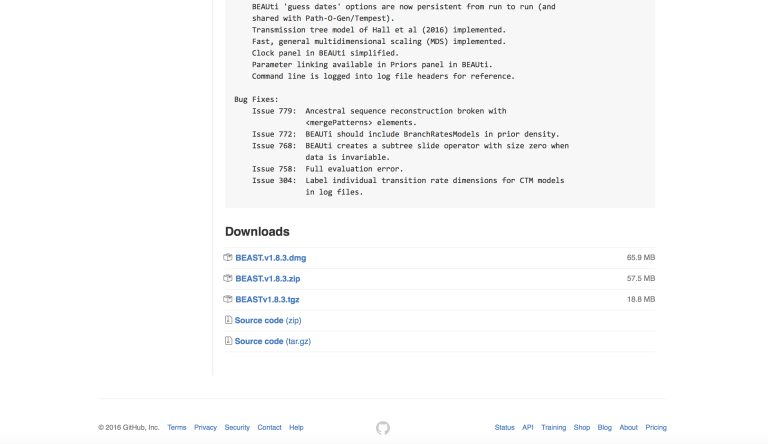This screenshot has width=768, height=444.
Task: Open the Contact footer link
Action: click(x=269, y=427)
